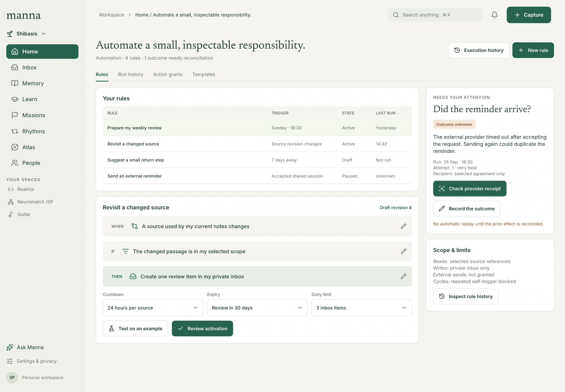Click the Capture button
The height and width of the screenshot is (392, 565).
(529, 15)
